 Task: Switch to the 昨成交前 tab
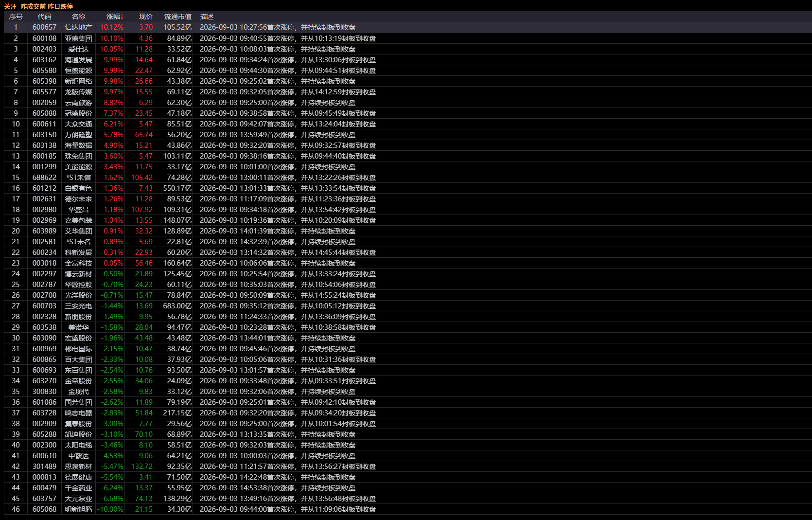point(33,6)
